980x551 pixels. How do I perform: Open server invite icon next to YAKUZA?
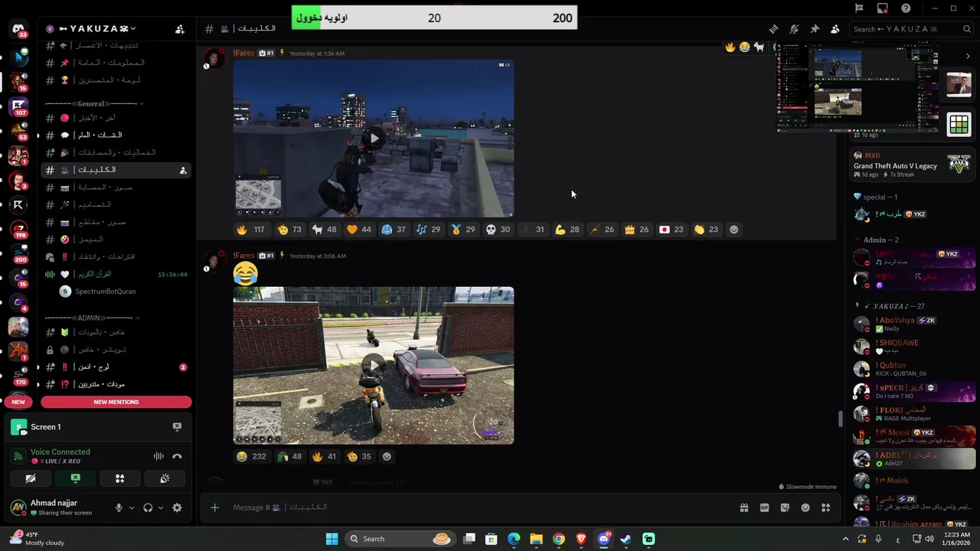coord(179,29)
